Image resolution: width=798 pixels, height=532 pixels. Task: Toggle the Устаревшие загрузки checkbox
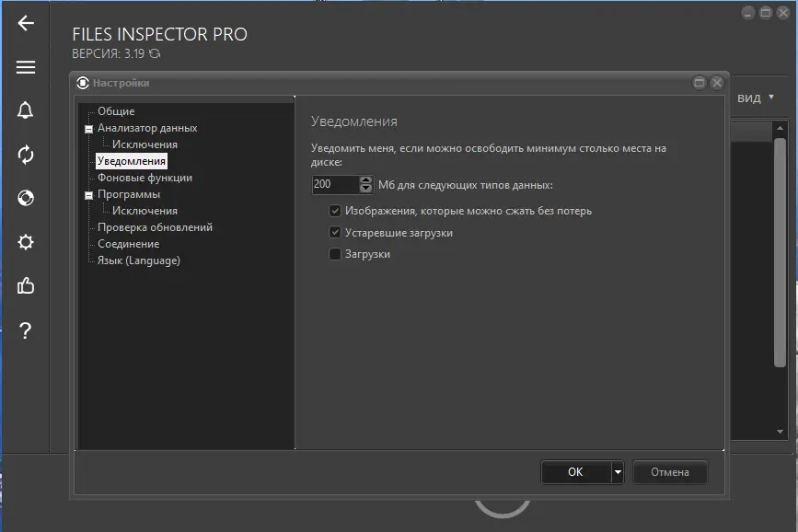(335, 233)
